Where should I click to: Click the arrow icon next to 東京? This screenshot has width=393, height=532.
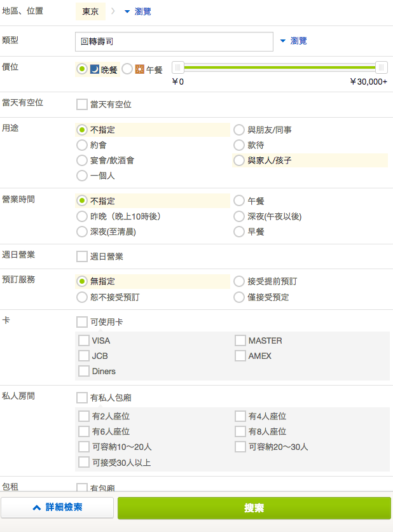click(x=114, y=11)
